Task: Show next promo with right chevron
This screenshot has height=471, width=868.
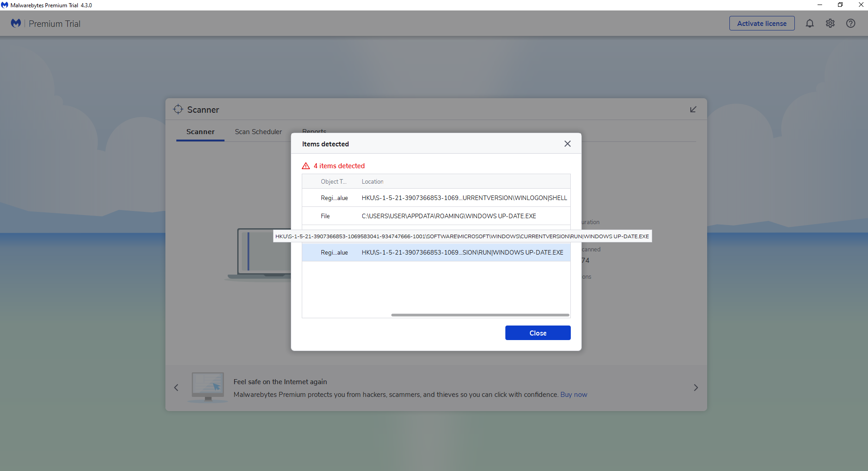Action: click(x=696, y=388)
